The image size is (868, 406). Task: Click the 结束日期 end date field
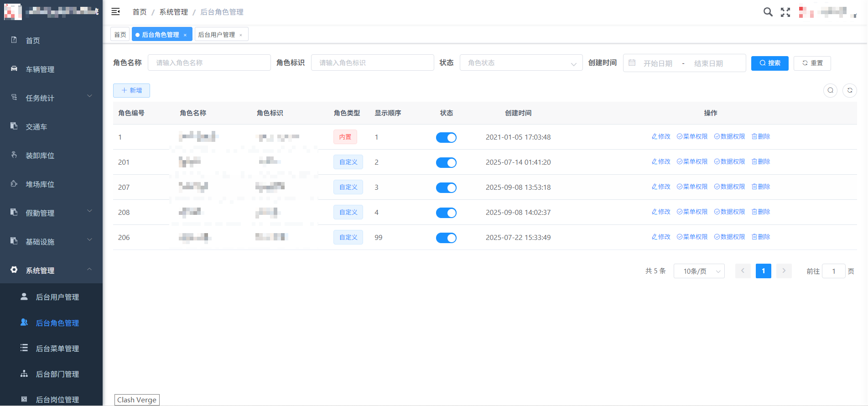(708, 63)
